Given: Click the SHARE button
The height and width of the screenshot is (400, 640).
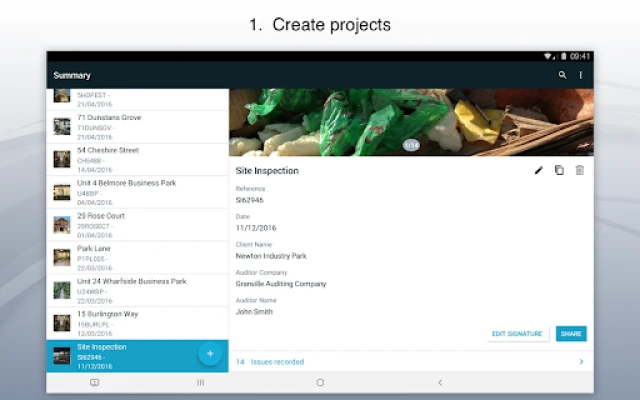Looking at the screenshot, I should tap(571, 333).
